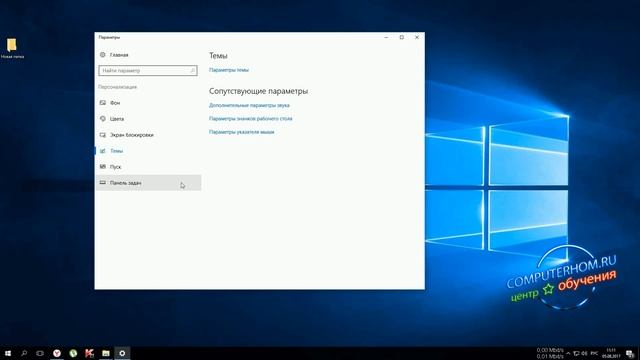This screenshot has width=640, height=360.
Task: Open the Action Center notifications
Action: pyautogui.click(x=630, y=353)
